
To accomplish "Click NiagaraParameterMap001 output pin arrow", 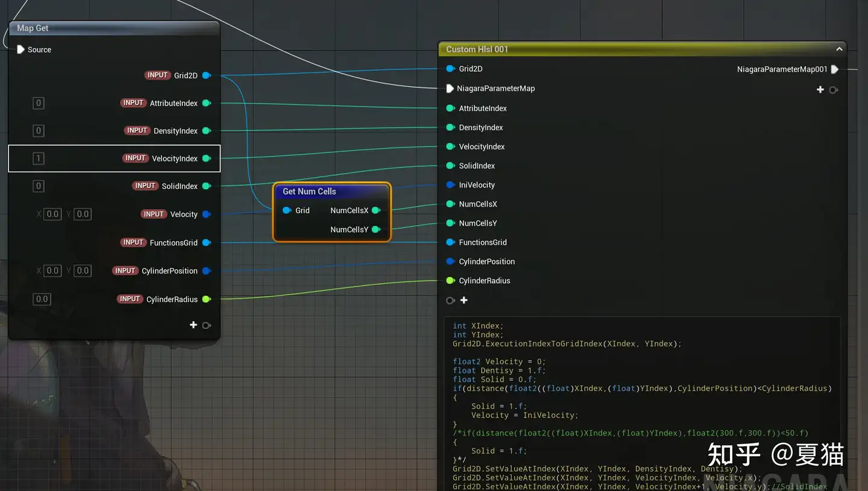I will click(835, 69).
